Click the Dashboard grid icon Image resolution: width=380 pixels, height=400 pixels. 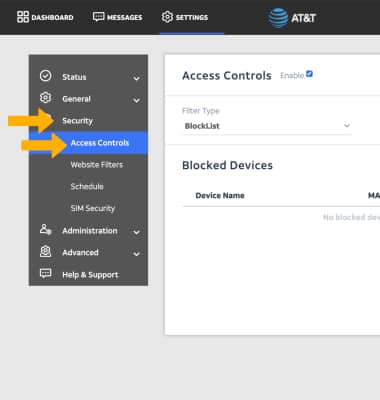click(23, 17)
